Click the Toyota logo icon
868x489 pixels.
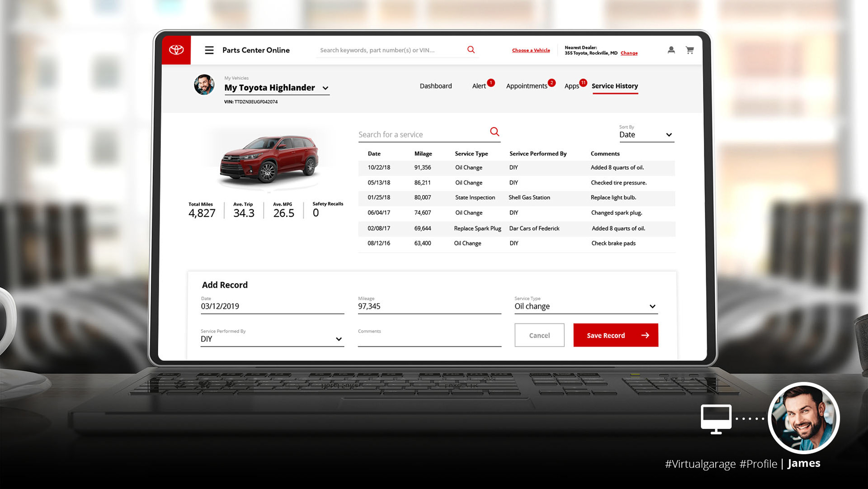point(176,50)
